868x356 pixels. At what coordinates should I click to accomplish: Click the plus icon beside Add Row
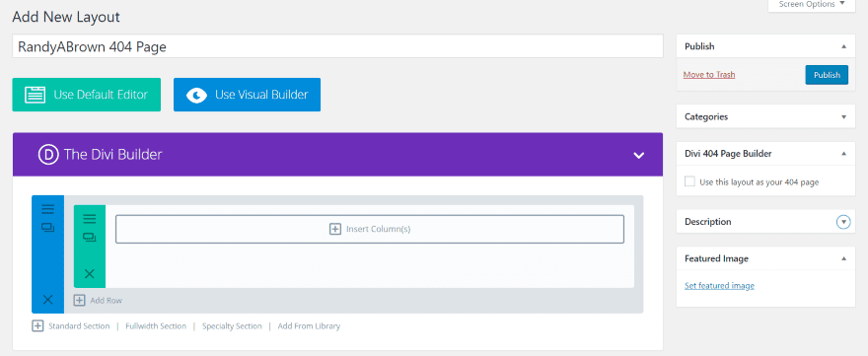pos(80,300)
